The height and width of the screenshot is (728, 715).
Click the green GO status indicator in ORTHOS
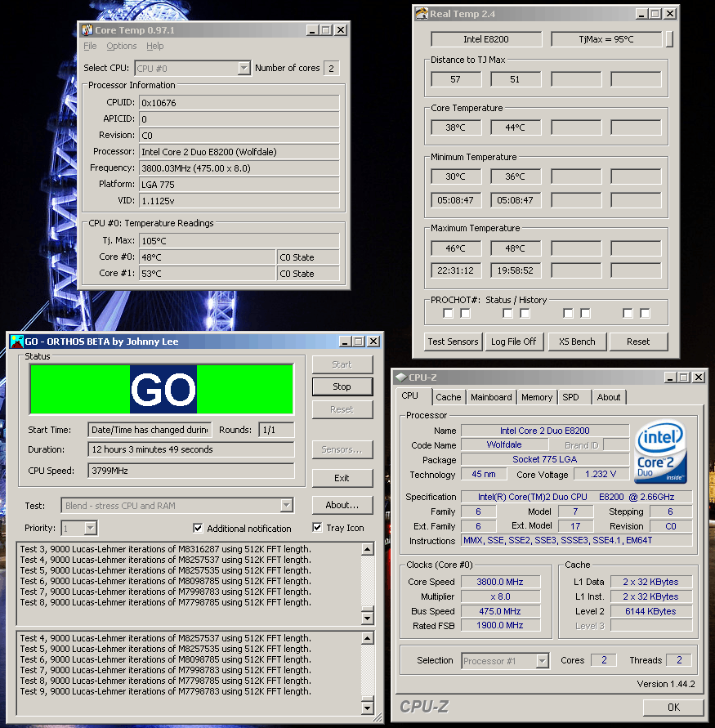[162, 389]
